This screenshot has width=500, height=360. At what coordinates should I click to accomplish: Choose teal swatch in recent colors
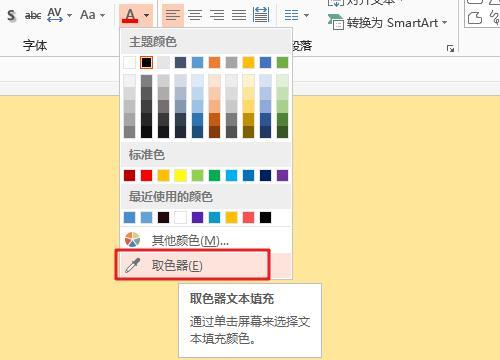pos(214,218)
